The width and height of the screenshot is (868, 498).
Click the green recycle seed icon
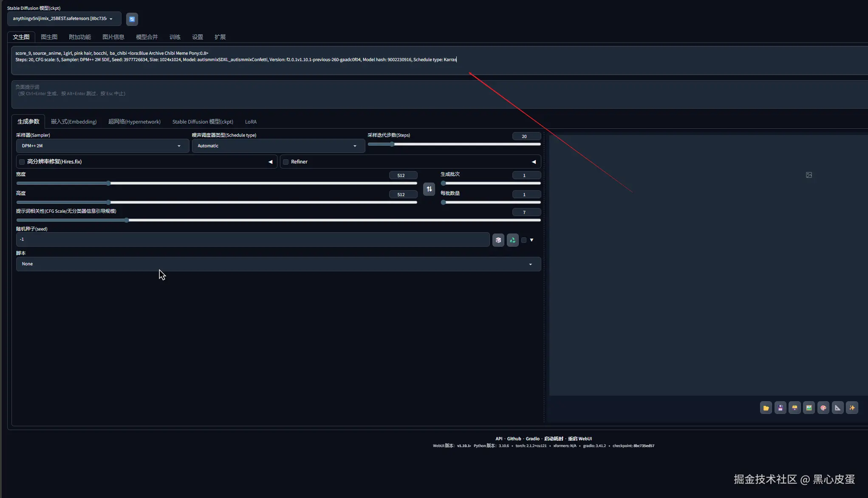[x=512, y=240]
